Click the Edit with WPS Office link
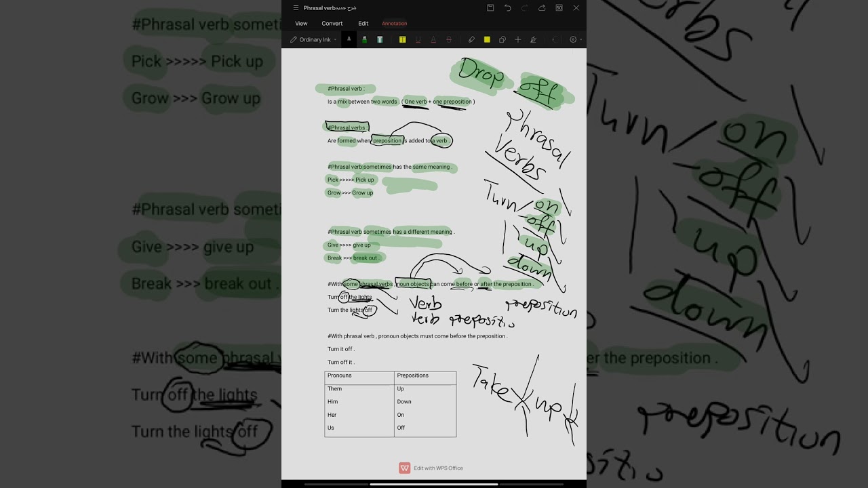This screenshot has height=488, width=868. point(431,468)
